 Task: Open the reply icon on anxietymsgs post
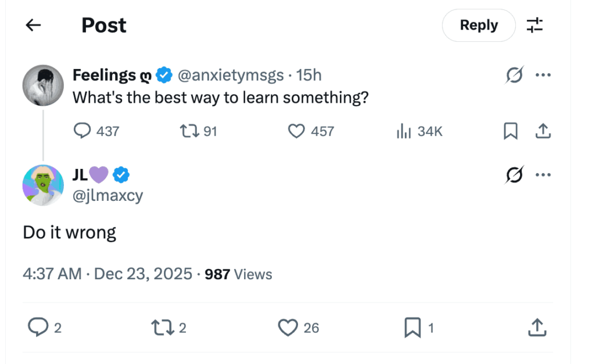click(x=82, y=131)
